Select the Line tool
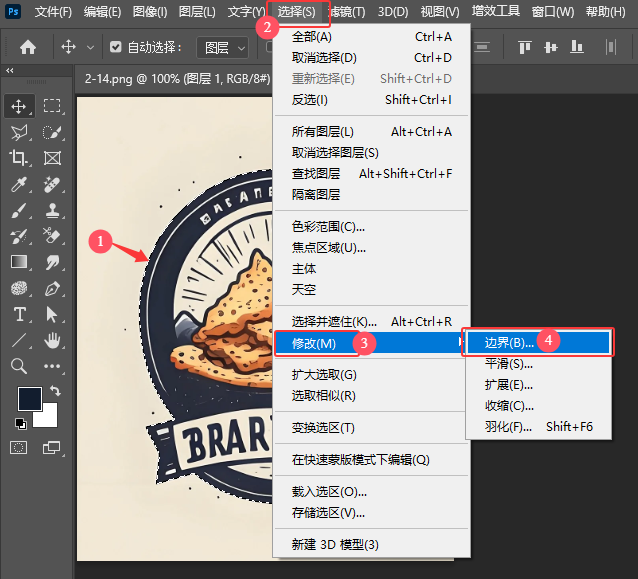Screen dimensions: 638x579 pyautogui.click(x=19, y=340)
